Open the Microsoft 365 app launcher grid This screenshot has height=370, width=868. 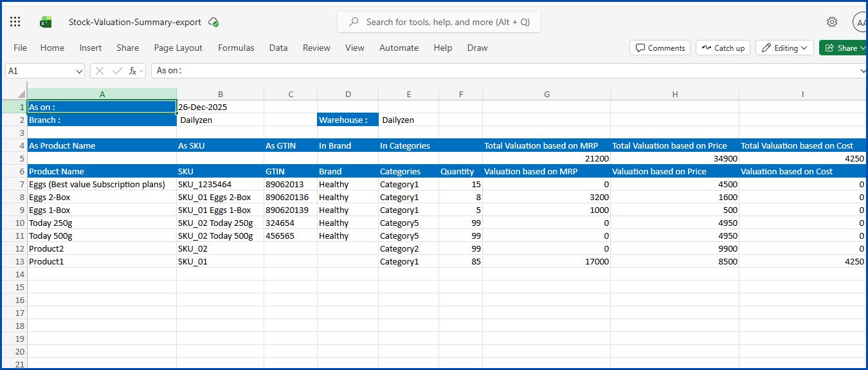click(15, 22)
